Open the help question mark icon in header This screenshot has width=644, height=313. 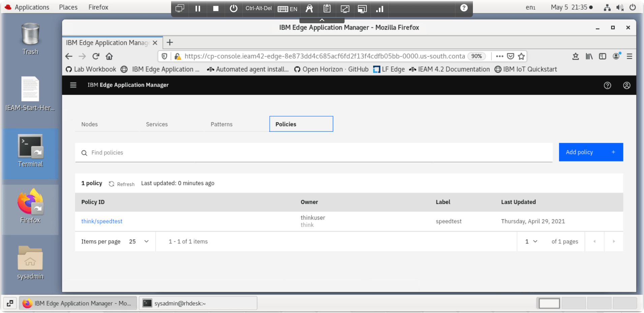click(607, 86)
